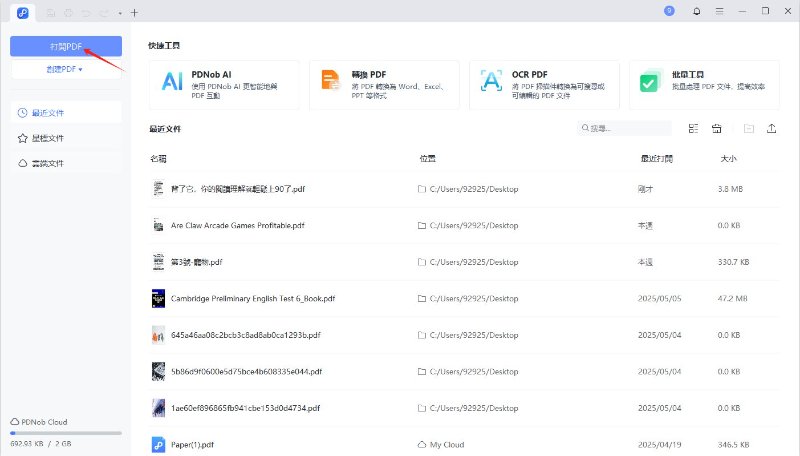Open the hamburger menu in the title bar
Image resolution: width=800 pixels, height=456 pixels.
click(x=719, y=11)
